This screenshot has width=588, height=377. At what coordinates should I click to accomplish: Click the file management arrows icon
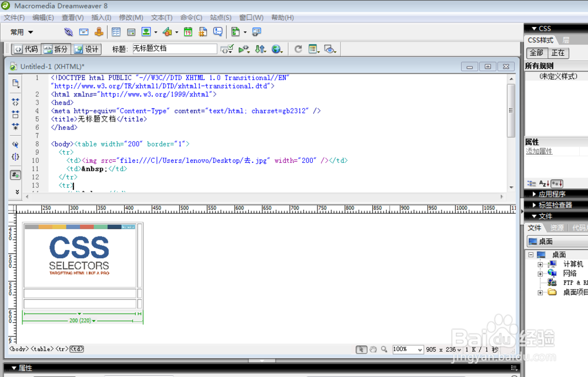pos(260,49)
